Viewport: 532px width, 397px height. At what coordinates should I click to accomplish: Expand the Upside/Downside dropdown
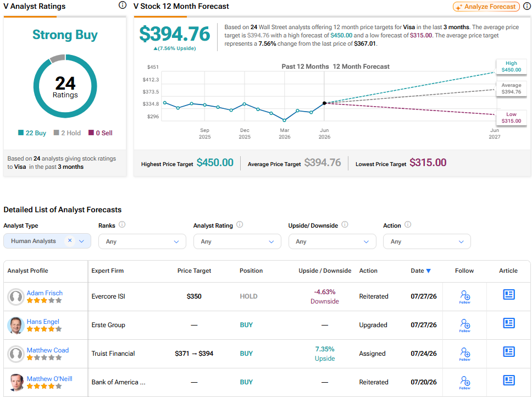332,241
